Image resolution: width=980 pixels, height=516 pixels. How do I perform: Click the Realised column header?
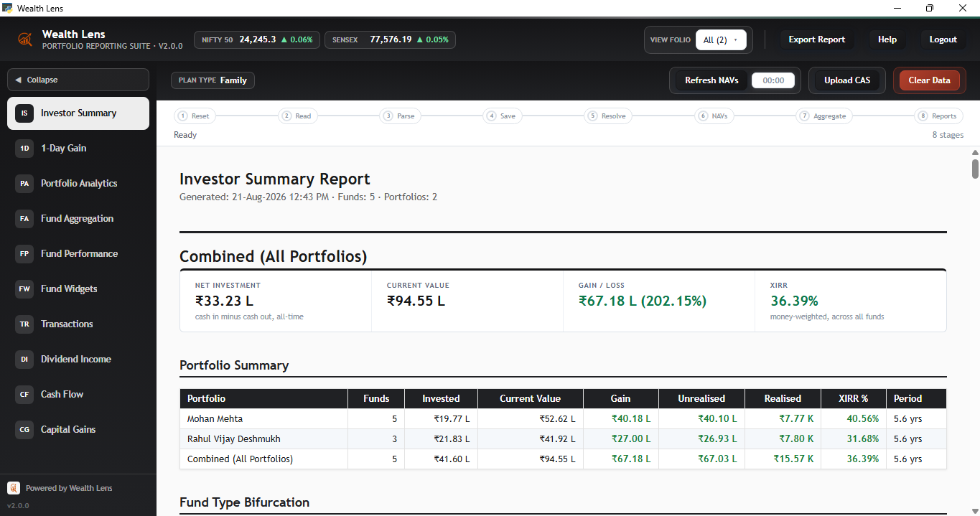pos(783,398)
